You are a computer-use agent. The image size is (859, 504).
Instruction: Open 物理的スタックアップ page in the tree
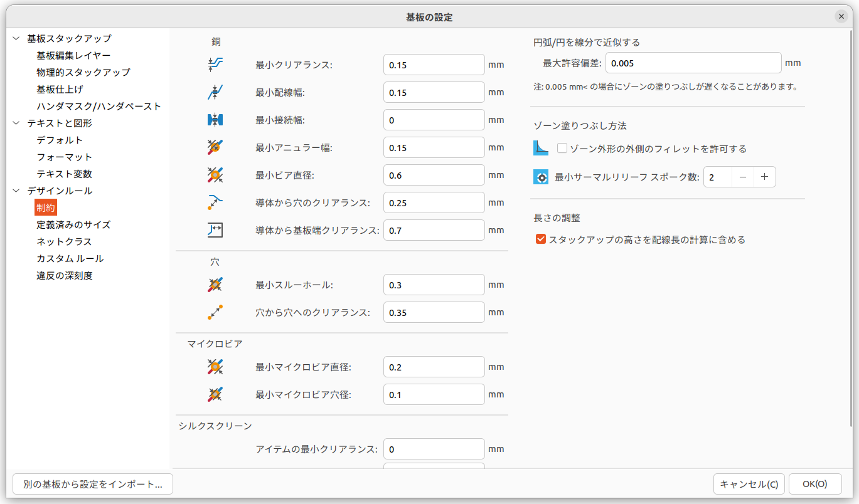click(83, 72)
